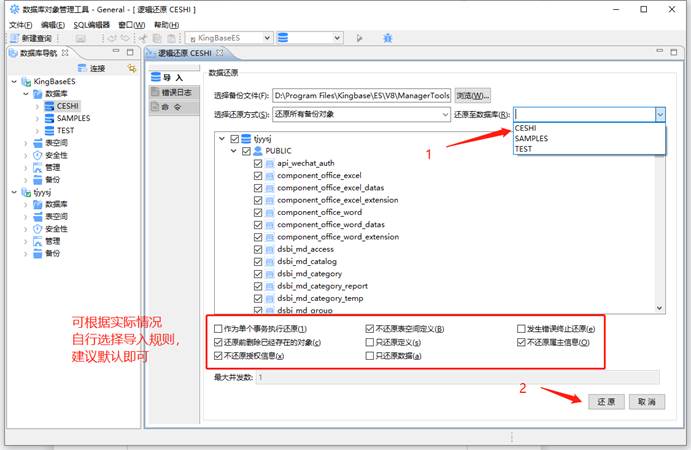Click the yellow link-with-editor icon in navigator

click(131, 68)
